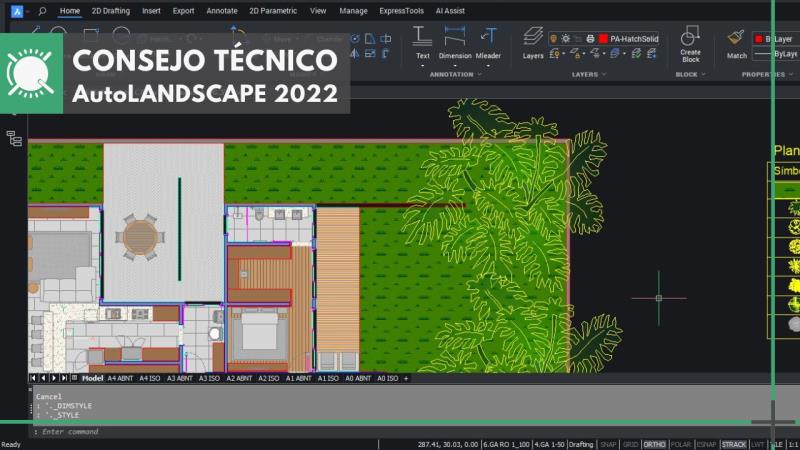The image size is (800, 450).
Task: Toggle the layer lightbulb on/off icon
Action: 553,39
